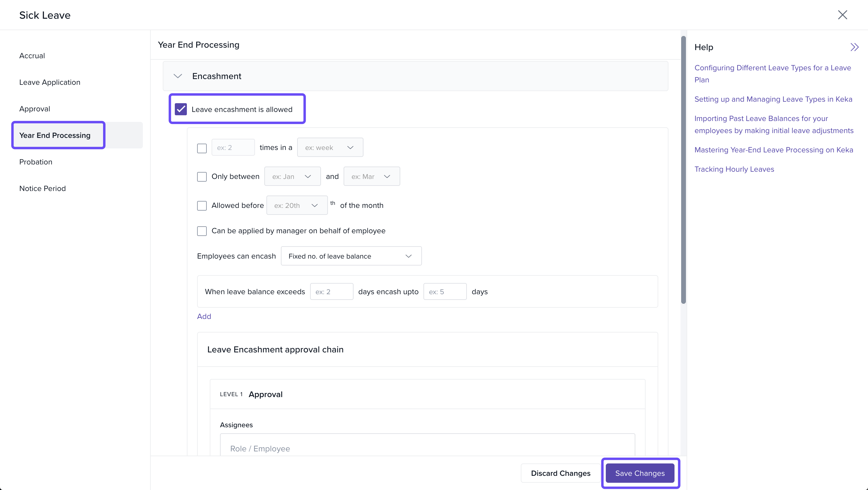Enable the times in a period checkbox
The image size is (868, 490).
click(x=202, y=148)
